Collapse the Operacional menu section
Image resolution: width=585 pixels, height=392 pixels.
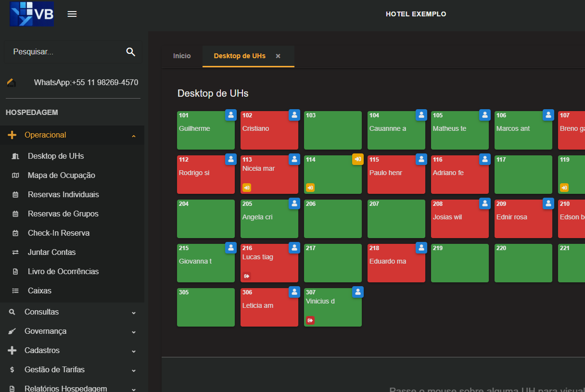click(x=72, y=135)
